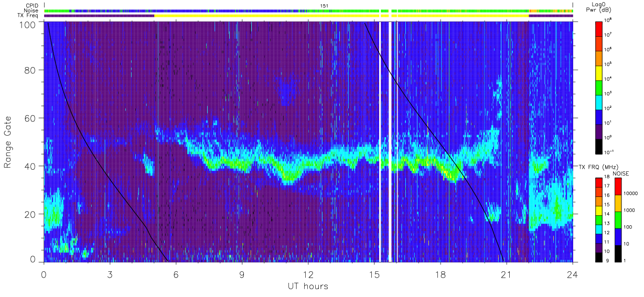
Task: Click the wide white data gap just after 15 UT
Action: (390, 141)
